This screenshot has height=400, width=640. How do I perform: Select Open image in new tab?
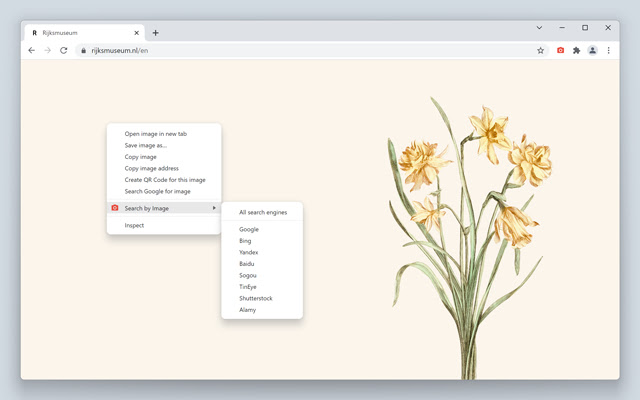(155, 133)
